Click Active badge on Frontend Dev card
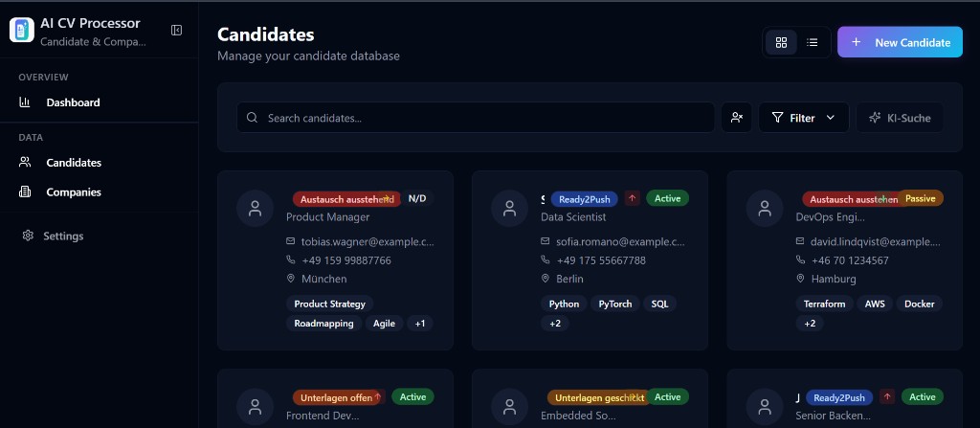 click(x=412, y=396)
